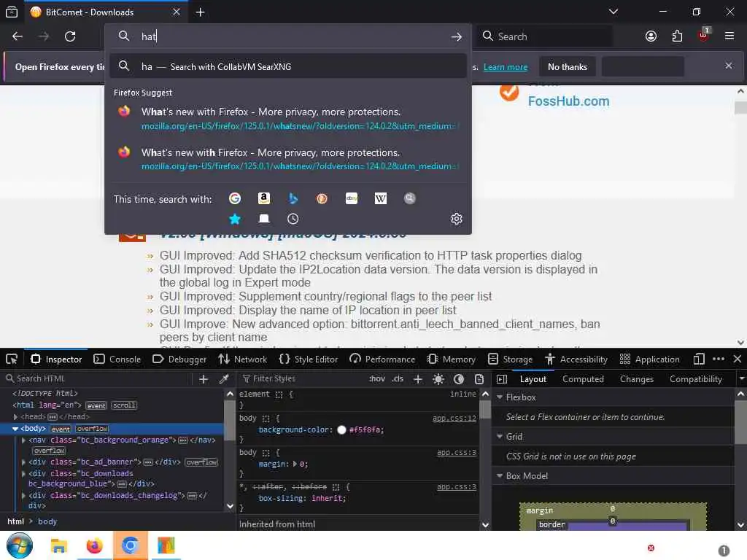This screenshot has width=747, height=560.
Task: Open the background-color #f5f8fa swatch
Action: [341, 429]
